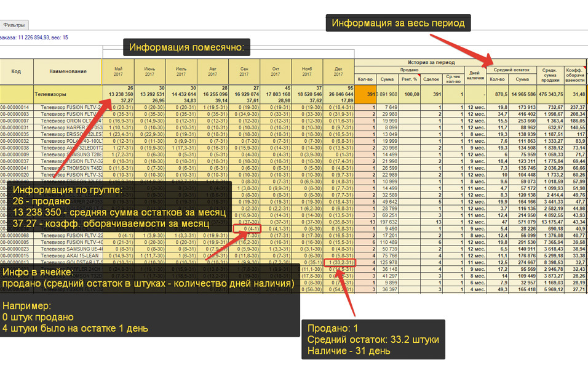588x373 pixels.
Task: Select the 173 913 average stock sum cell
Action: tap(522, 107)
